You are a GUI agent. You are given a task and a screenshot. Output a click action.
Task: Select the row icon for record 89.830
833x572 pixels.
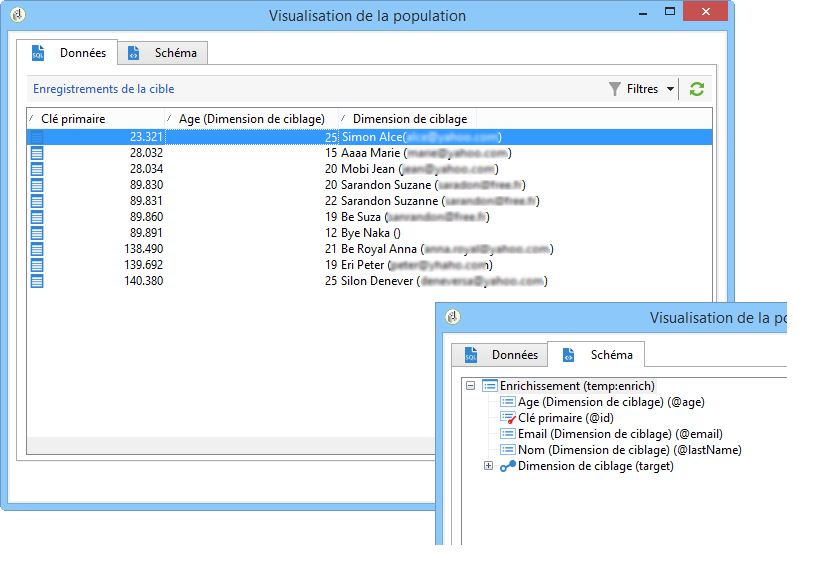(x=37, y=185)
